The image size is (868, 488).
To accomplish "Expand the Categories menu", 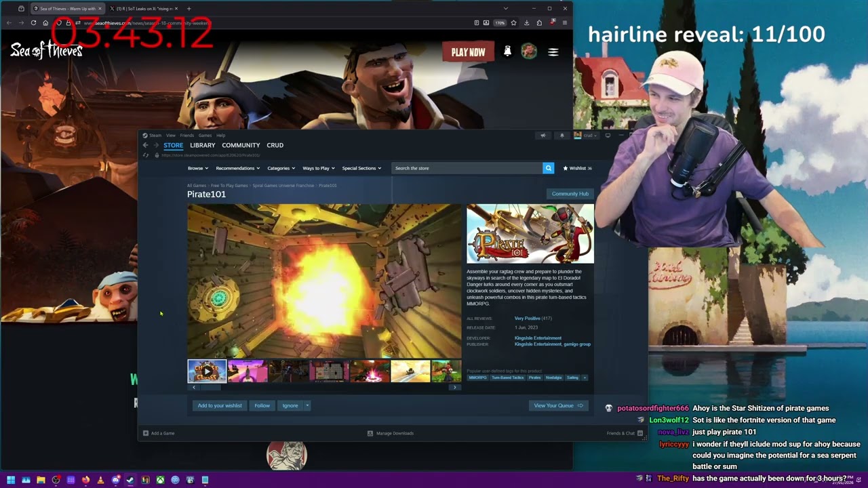I will click(x=281, y=168).
